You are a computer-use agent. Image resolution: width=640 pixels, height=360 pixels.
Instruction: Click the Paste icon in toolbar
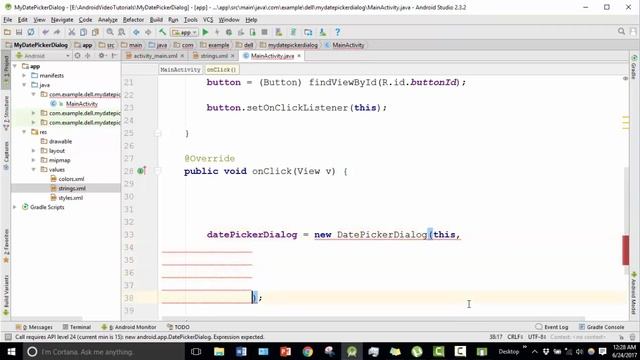tap(95, 32)
